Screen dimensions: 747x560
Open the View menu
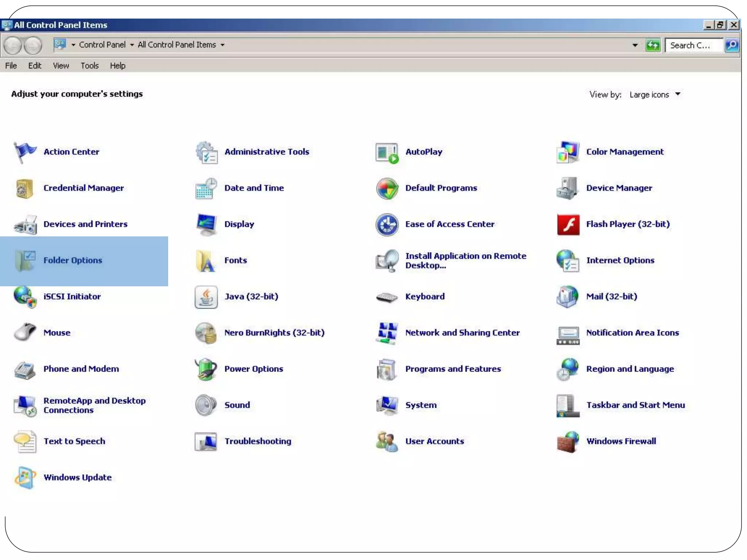[61, 66]
